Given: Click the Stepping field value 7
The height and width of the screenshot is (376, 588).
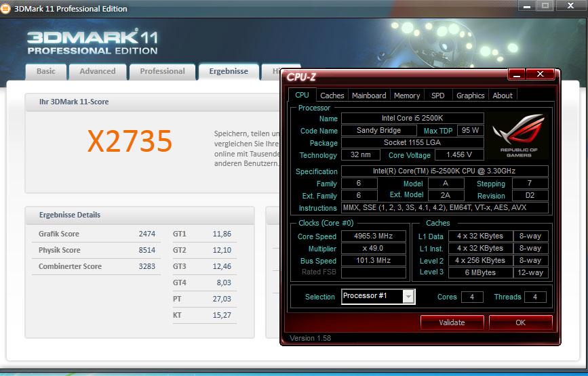Looking at the screenshot, I should click(530, 183).
